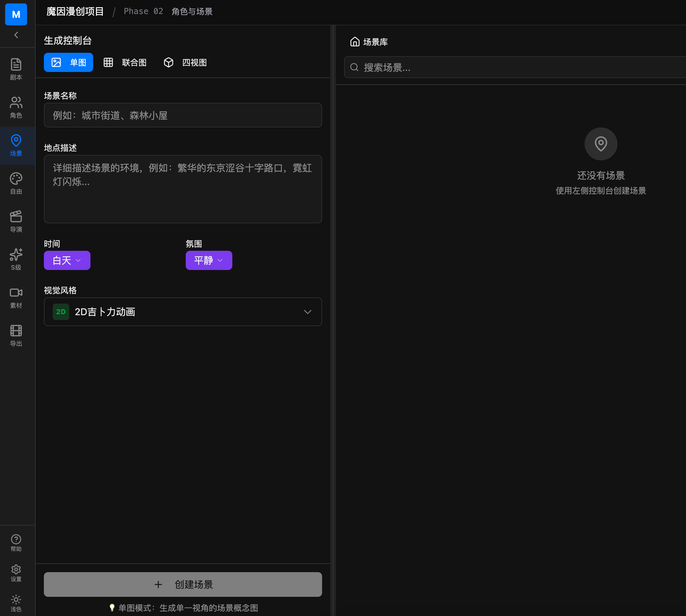Expand the 平静 atmosphere dropdown
686x616 pixels.
coord(209,260)
